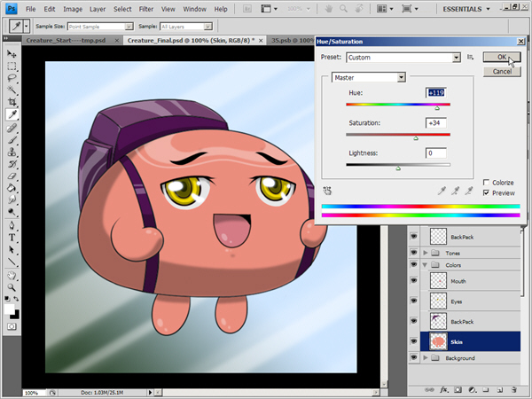
Task: Uncheck the Preview checkbox
Action: [x=486, y=192]
